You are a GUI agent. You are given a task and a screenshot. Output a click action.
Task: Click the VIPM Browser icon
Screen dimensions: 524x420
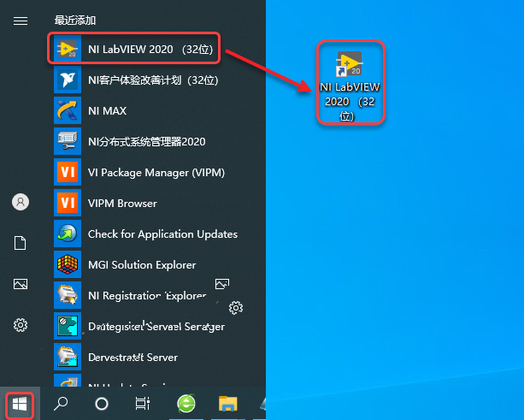68,203
